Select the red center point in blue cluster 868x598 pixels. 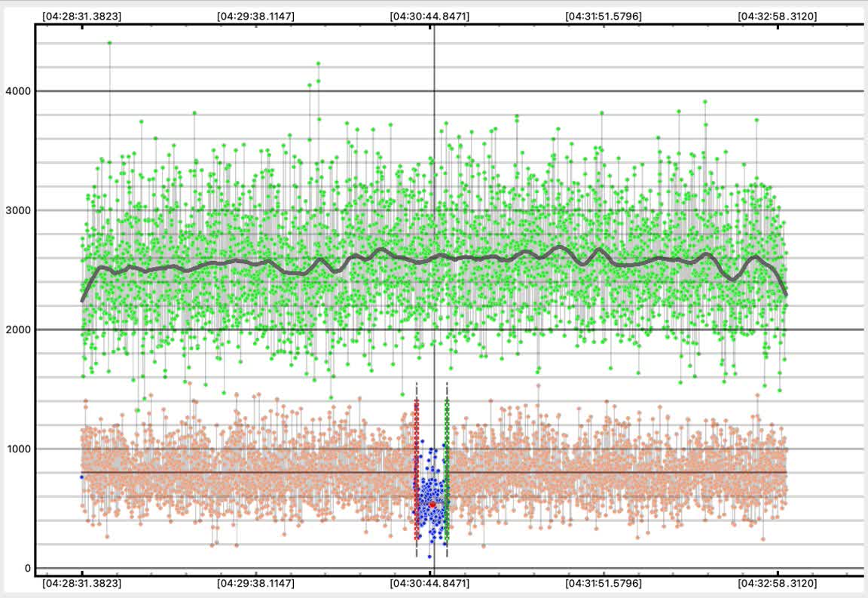[x=432, y=504]
